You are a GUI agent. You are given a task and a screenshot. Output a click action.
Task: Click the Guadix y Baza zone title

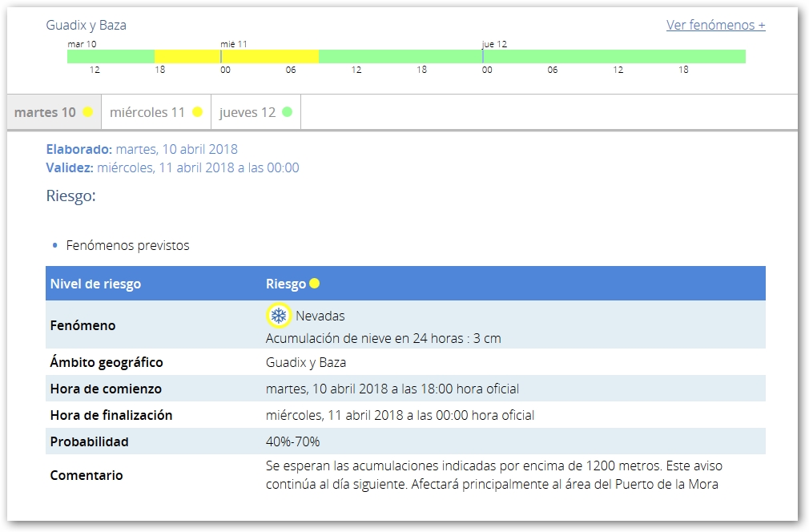tap(86, 25)
